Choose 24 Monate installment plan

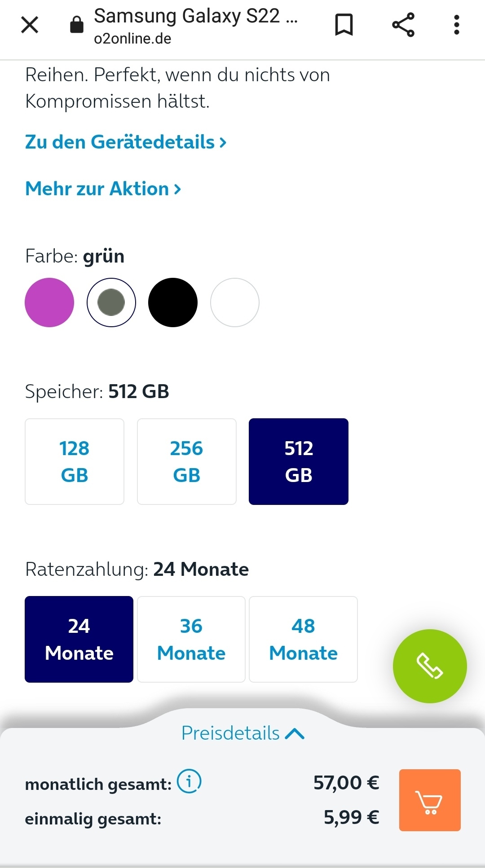click(x=79, y=639)
